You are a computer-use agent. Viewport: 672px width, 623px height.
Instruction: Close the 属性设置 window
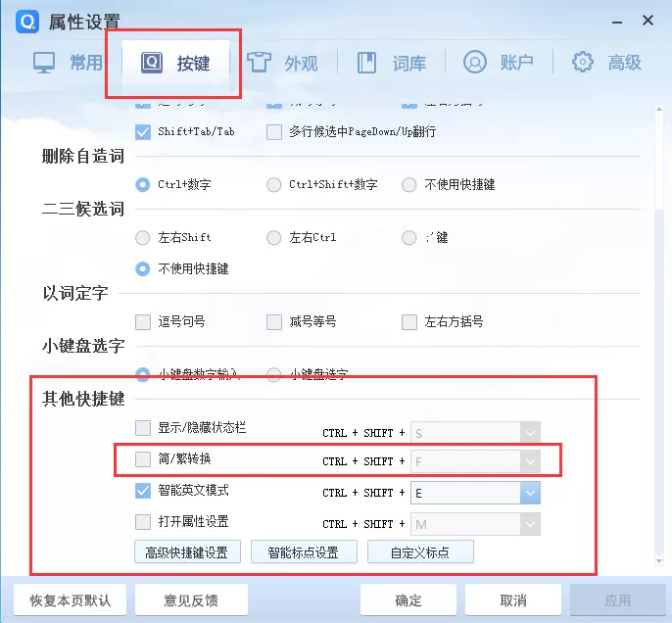[x=648, y=21]
